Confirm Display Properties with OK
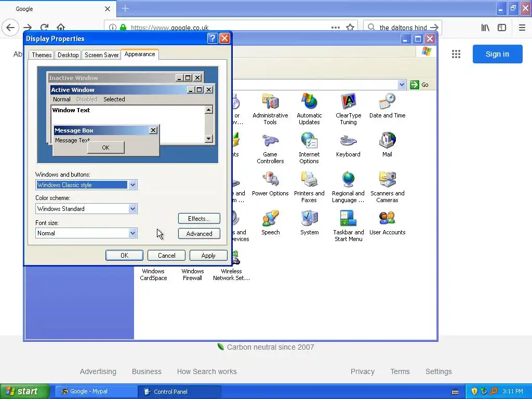Image resolution: width=532 pixels, height=399 pixels. (x=124, y=256)
